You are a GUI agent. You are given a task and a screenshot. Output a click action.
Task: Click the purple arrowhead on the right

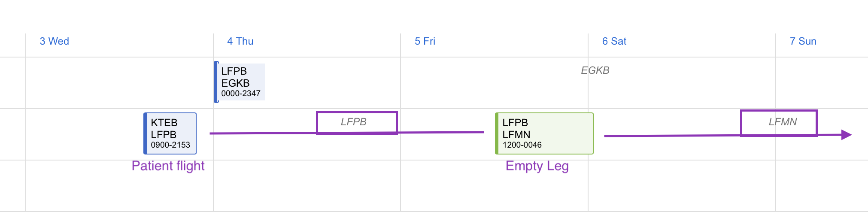(846, 135)
